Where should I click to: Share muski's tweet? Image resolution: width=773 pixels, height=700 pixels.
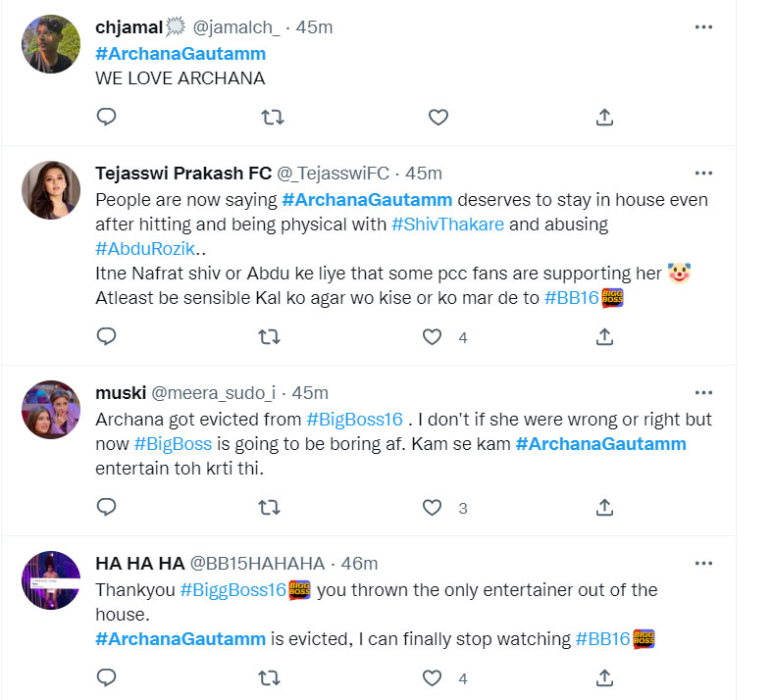pyautogui.click(x=605, y=508)
